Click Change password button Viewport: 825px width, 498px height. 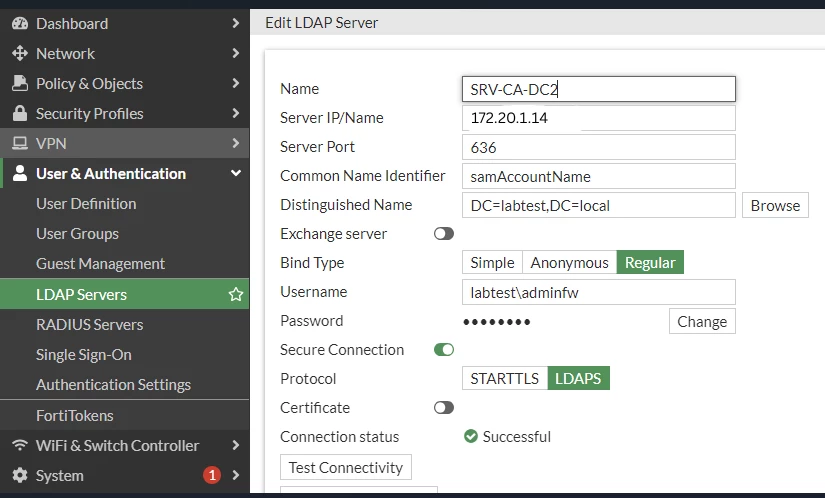click(702, 321)
